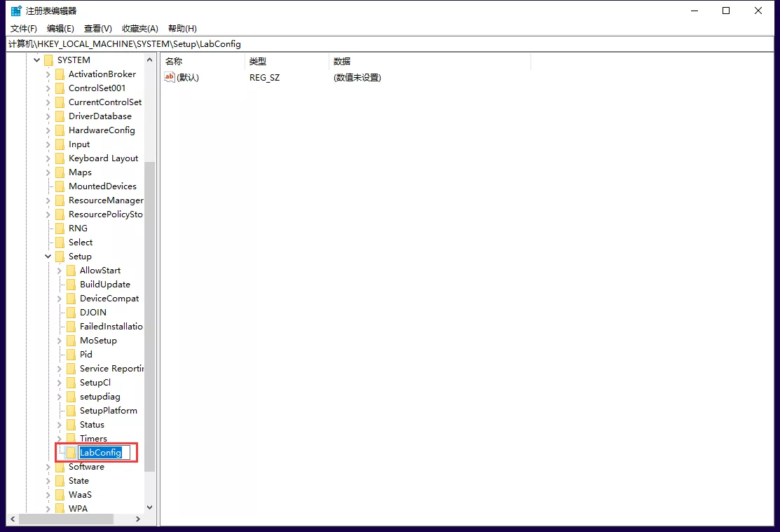Open the 编辑(E) edit menu

coord(60,29)
